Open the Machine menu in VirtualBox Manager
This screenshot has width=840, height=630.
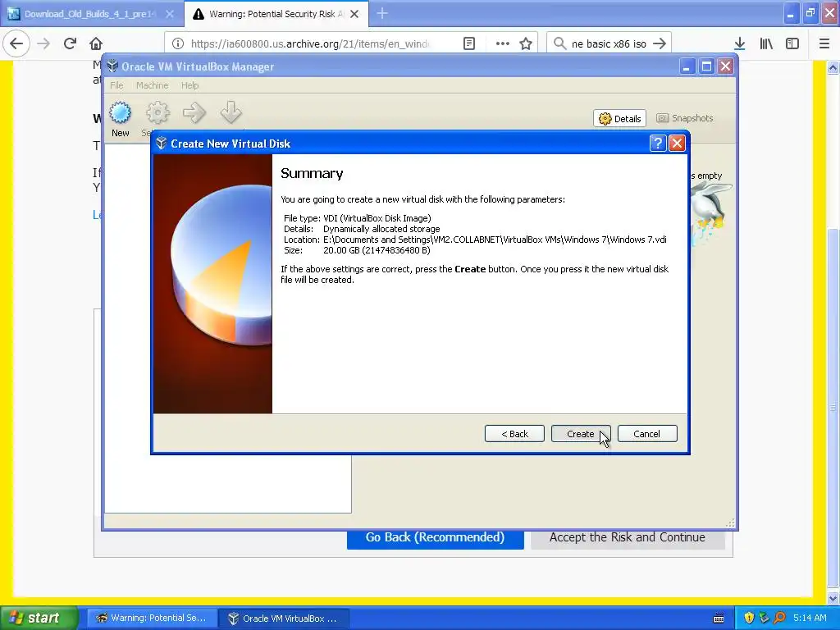coord(152,85)
